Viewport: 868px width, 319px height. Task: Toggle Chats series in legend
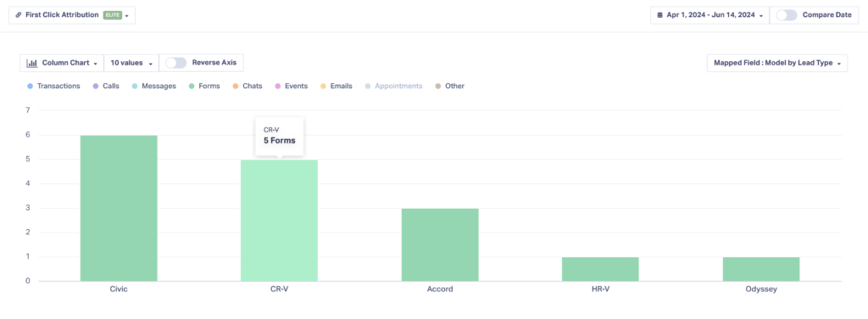coord(247,87)
